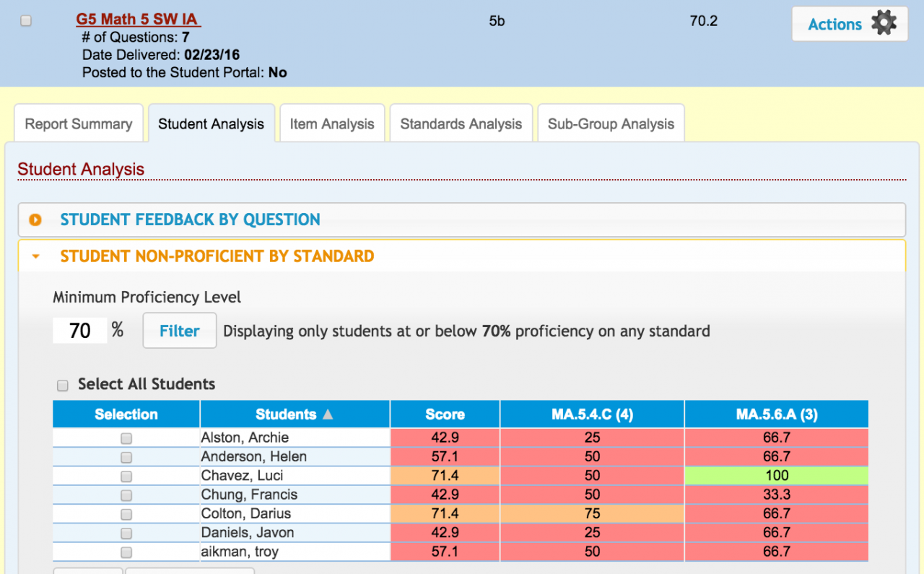This screenshot has height=574, width=924.
Task: Click Chavez, Luci's 71.4 score cell
Action: tap(445, 476)
